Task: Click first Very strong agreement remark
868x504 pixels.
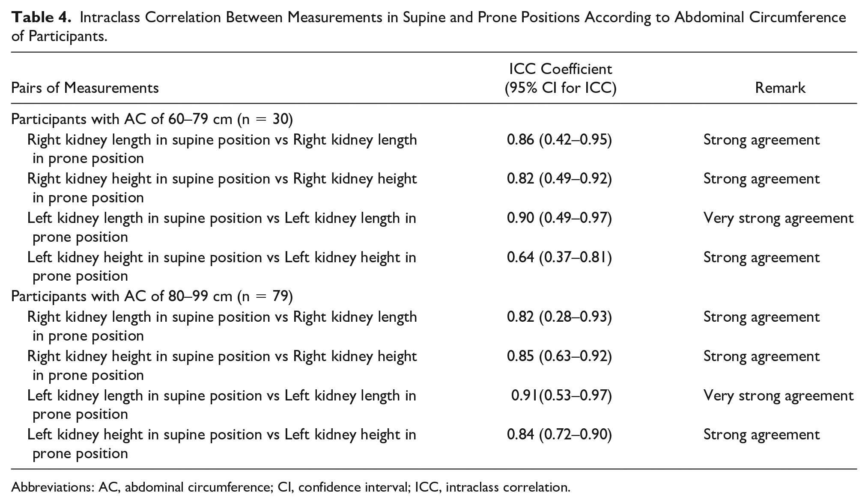Action: pyautogui.click(x=779, y=219)
